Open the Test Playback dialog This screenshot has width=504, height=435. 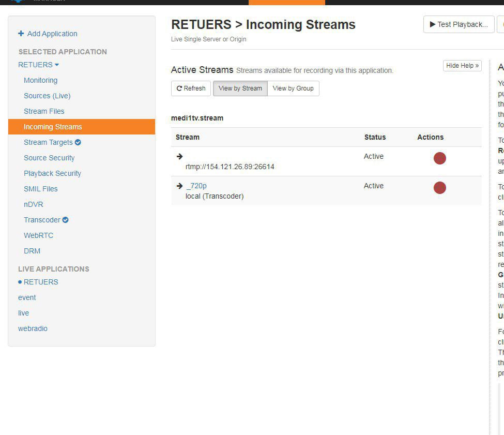point(459,24)
